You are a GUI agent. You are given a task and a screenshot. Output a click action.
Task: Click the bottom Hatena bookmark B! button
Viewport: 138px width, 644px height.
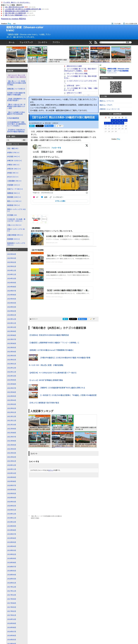[x=65, y=319]
